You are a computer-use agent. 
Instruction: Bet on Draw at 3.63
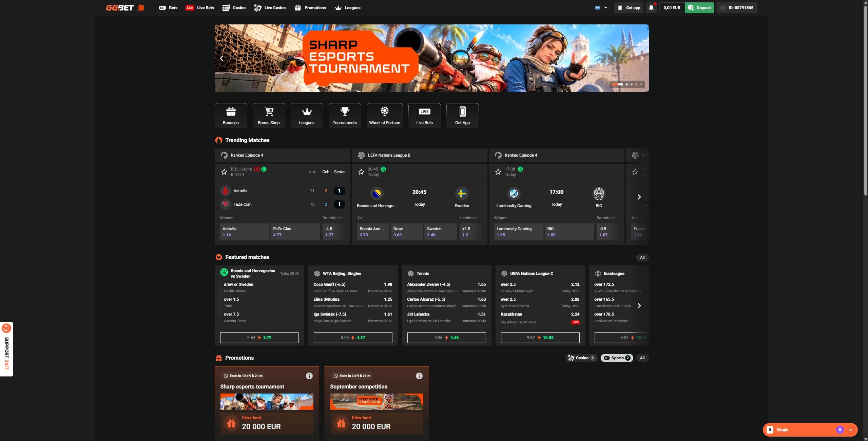[406, 232]
